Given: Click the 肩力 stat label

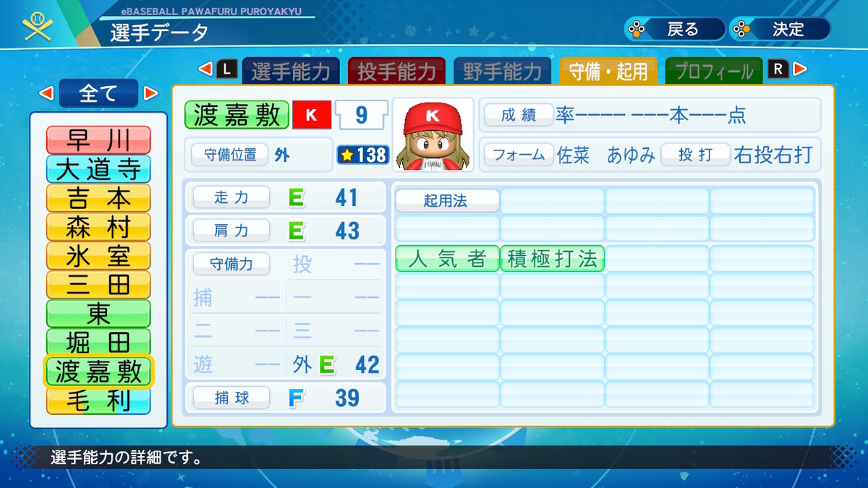Looking at the screenshot, I should [231, 230].
